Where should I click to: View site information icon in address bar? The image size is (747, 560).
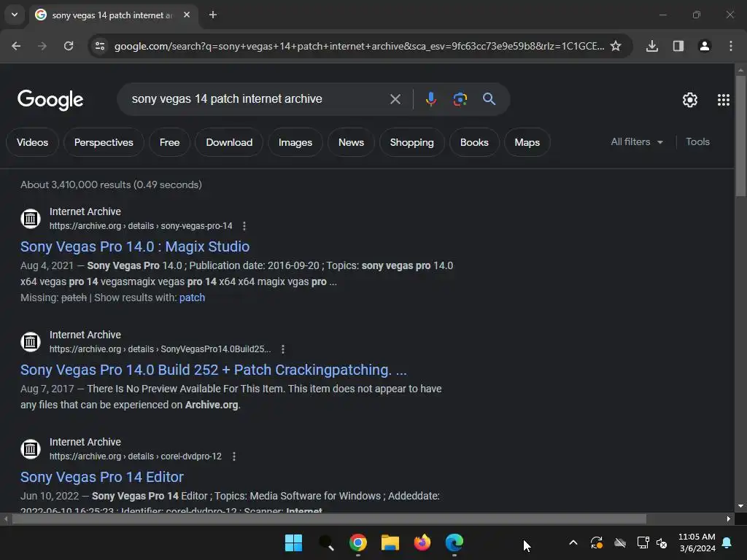pyautogui.click(x=100, y=46)
